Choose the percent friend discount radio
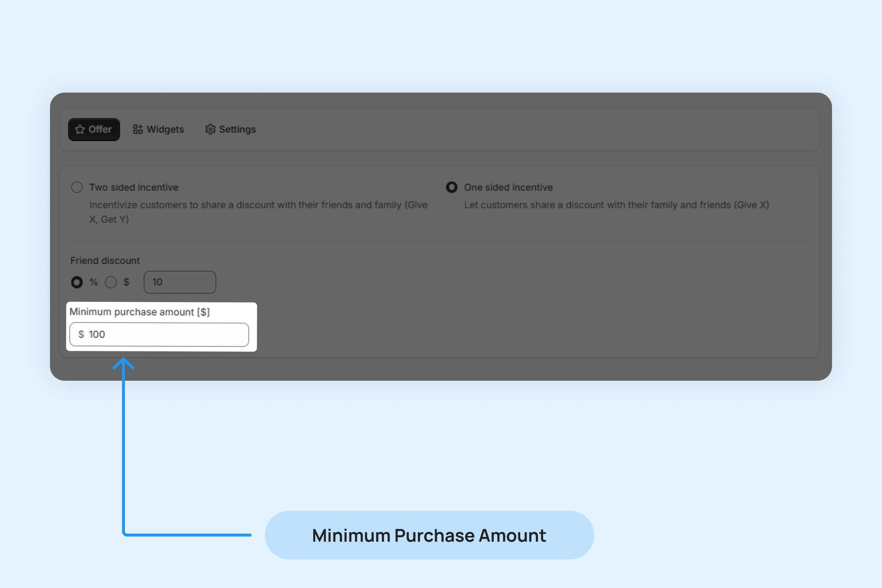Viewport: 882px width, 588px height. (x=77, y=282)
